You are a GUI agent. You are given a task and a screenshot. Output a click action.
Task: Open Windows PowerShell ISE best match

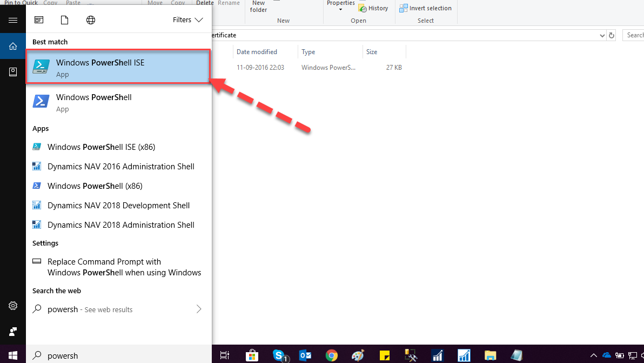118,67
